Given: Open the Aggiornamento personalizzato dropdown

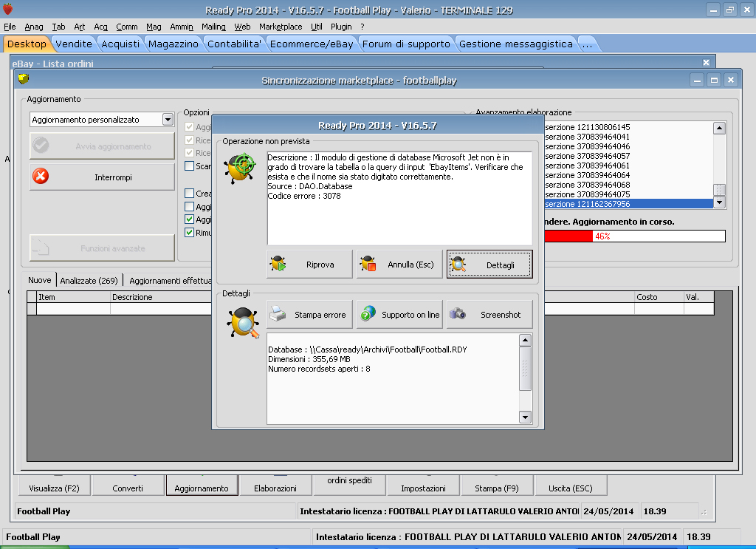Looking at the screenshot, I should tap(168, 119).
